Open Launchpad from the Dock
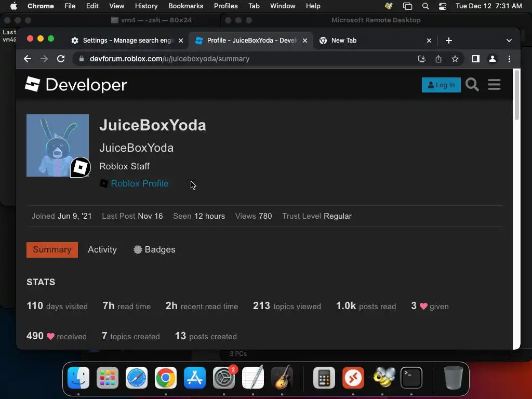Screen dimensions: 532x399 click(x=108, y=378)
